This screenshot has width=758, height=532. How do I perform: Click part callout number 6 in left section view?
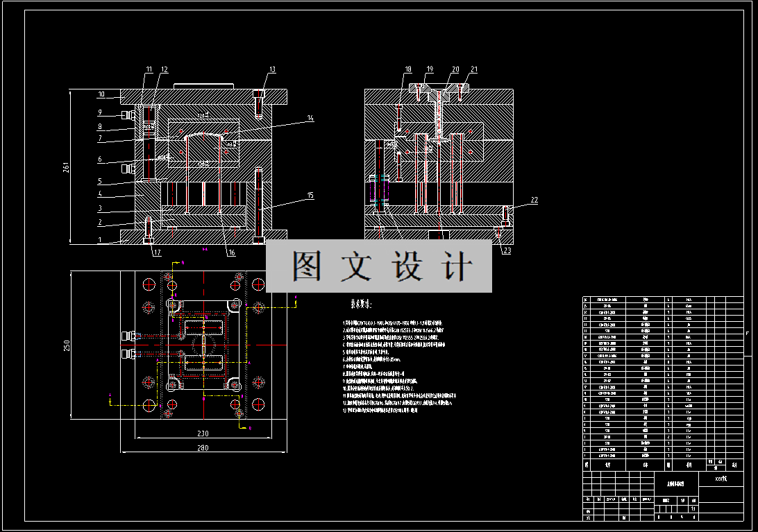[x=100, y=159]
